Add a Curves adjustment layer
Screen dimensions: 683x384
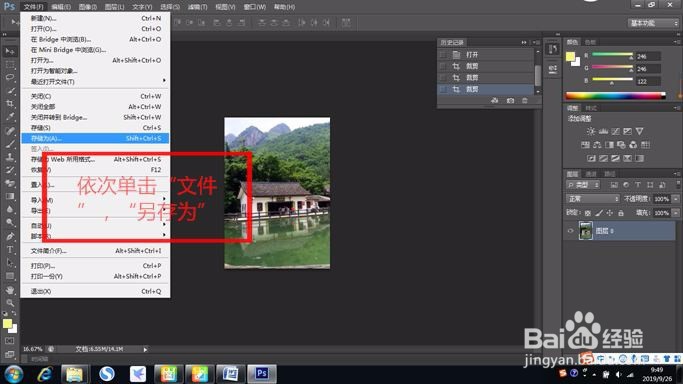click(x=615, y=131)
